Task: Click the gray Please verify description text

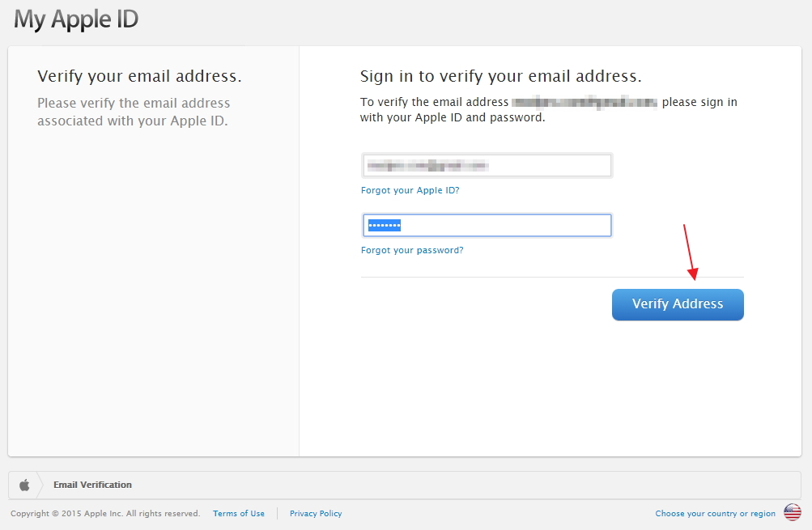Action: [134, 112]
